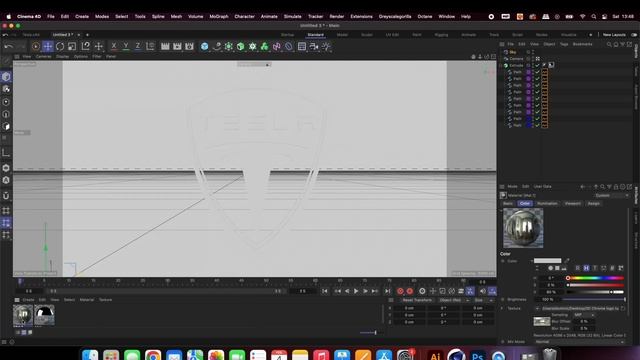This screenshot has height=360, width=640.
Task: Adjust the rainbow Hue slider
Action: [595, 278]
